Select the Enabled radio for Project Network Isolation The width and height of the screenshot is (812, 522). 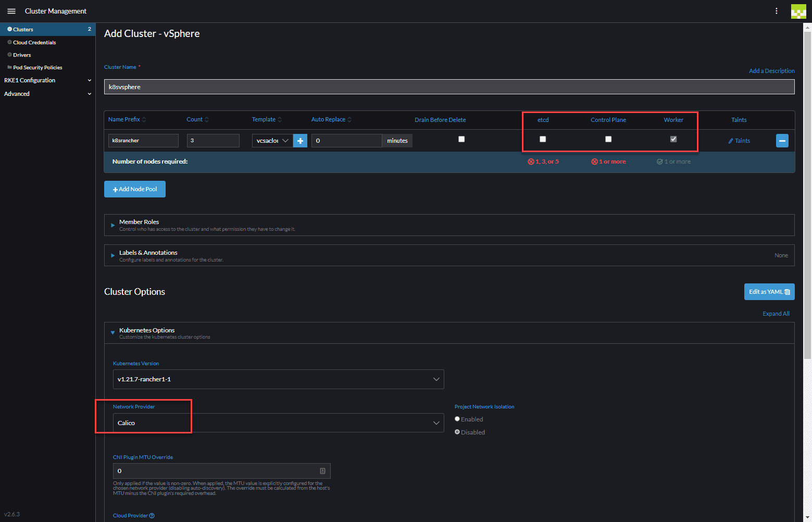[457, 418]
